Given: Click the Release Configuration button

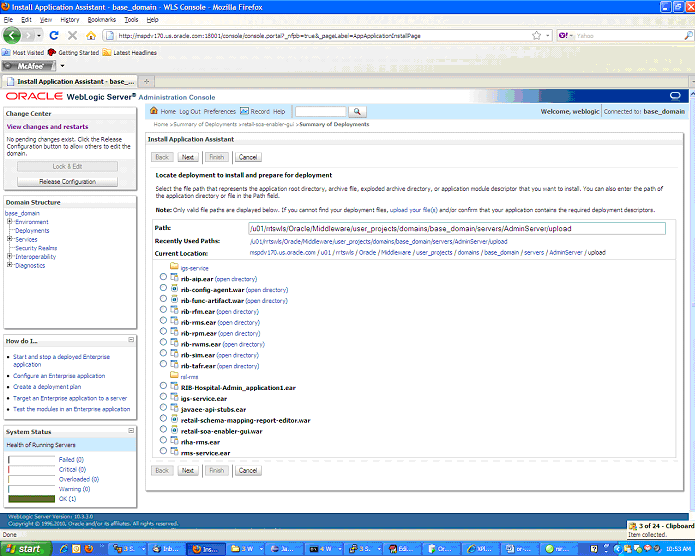Looking at the screenshot, I should point(67,181).
